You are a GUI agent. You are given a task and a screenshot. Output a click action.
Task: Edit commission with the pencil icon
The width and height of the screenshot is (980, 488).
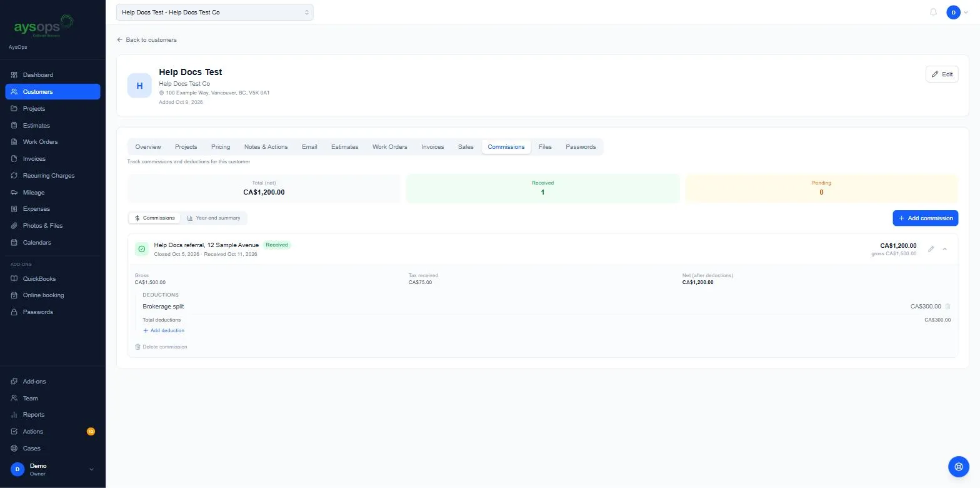tap(931, 249)
